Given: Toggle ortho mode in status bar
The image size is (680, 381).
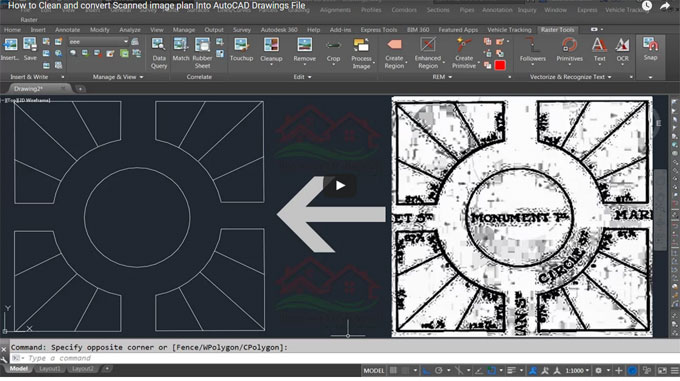Looking at the screenshot, I should click(426, 371).
